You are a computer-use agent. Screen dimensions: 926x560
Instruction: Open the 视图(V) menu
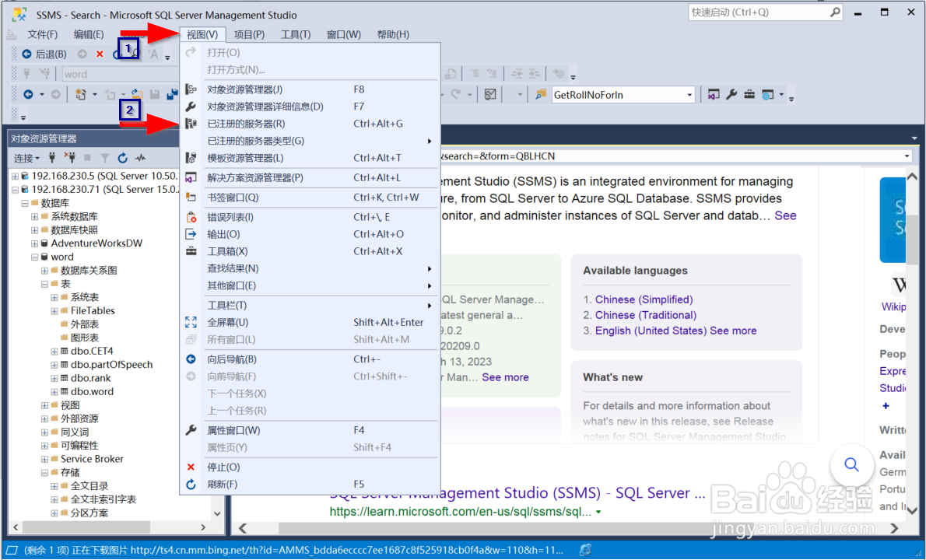pyautogui.click(x=202, y=34)
